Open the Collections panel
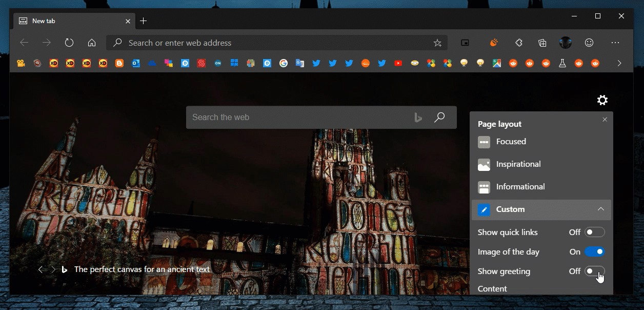 pyautogui.click(x=542, y=43)
